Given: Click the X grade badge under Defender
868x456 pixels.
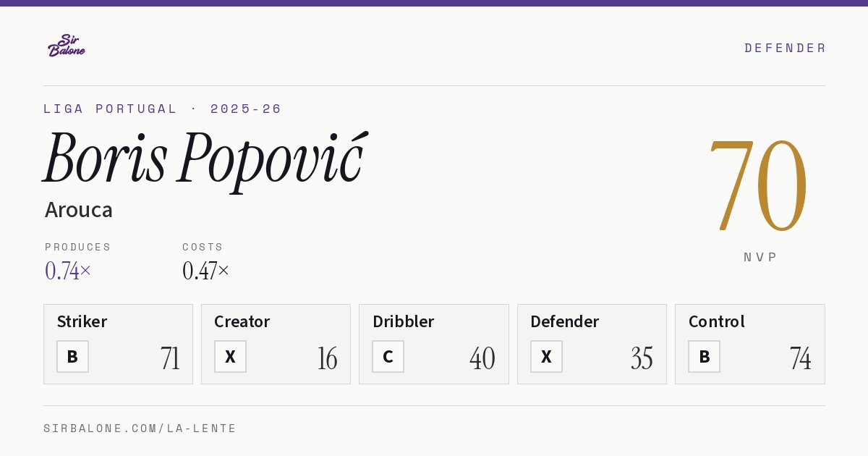Looking at the screenshot, I should [546, 357].
